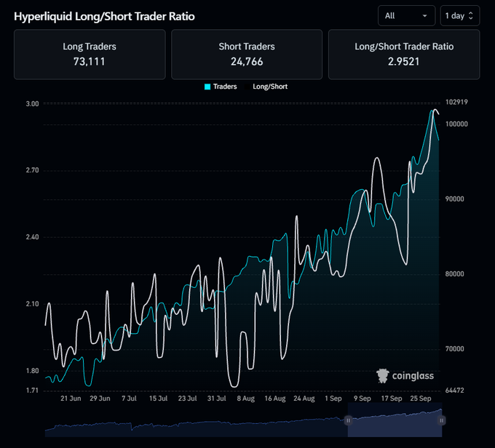Click the 80000 right axis value

(x=454, y=274)
